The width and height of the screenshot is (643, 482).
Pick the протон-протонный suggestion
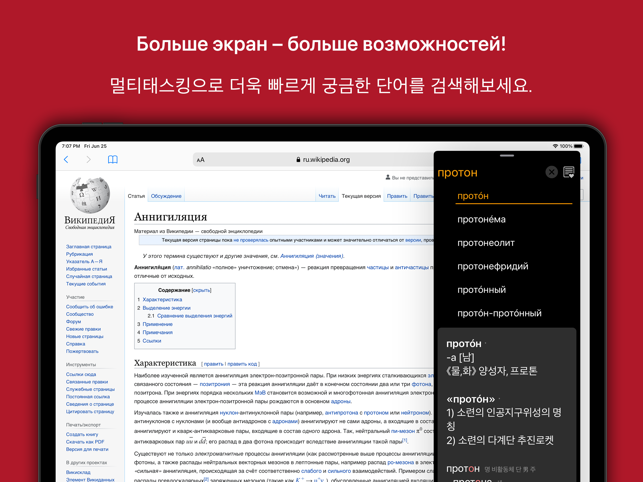tap(499, 313)
